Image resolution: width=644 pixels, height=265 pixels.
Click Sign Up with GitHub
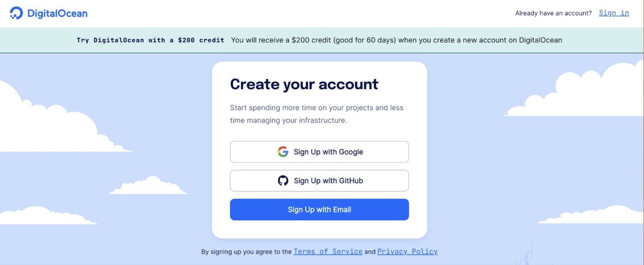pyautogui.click(x=319, y=181)
